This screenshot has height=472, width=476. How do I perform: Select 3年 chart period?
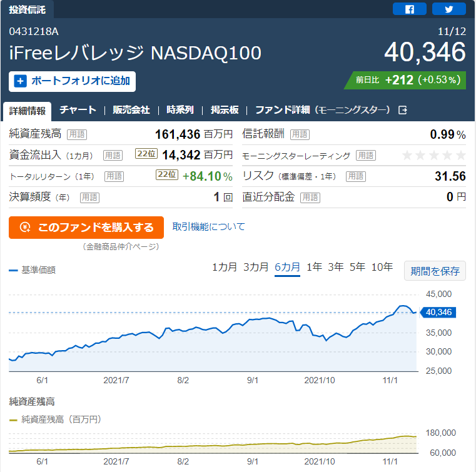[x=336, y=267]
